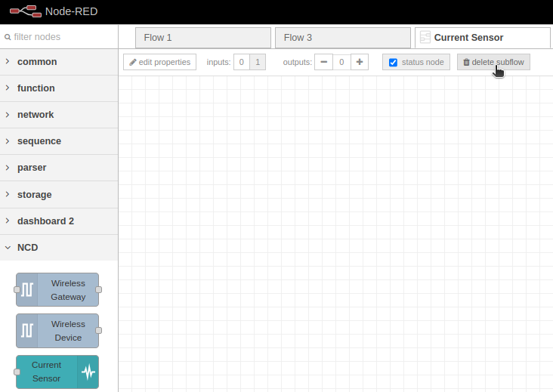The image size is (553, 392).
Task: Toggle the status node checkbox
Action: coord(393,63)
